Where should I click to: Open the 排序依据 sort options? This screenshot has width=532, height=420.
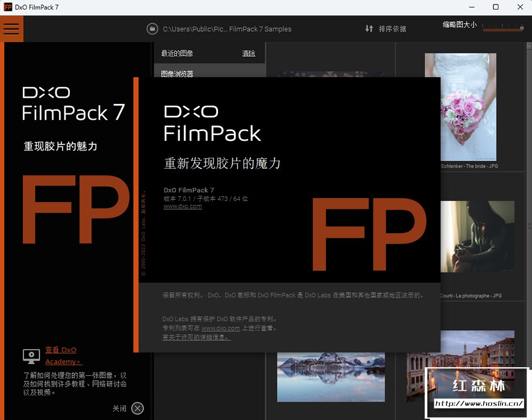(392, 29)
